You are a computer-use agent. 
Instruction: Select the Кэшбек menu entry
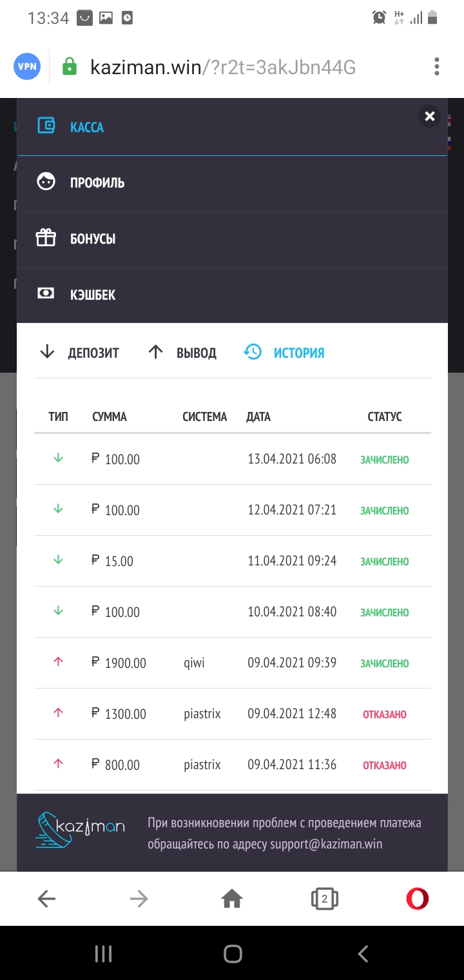click(93, 295)
